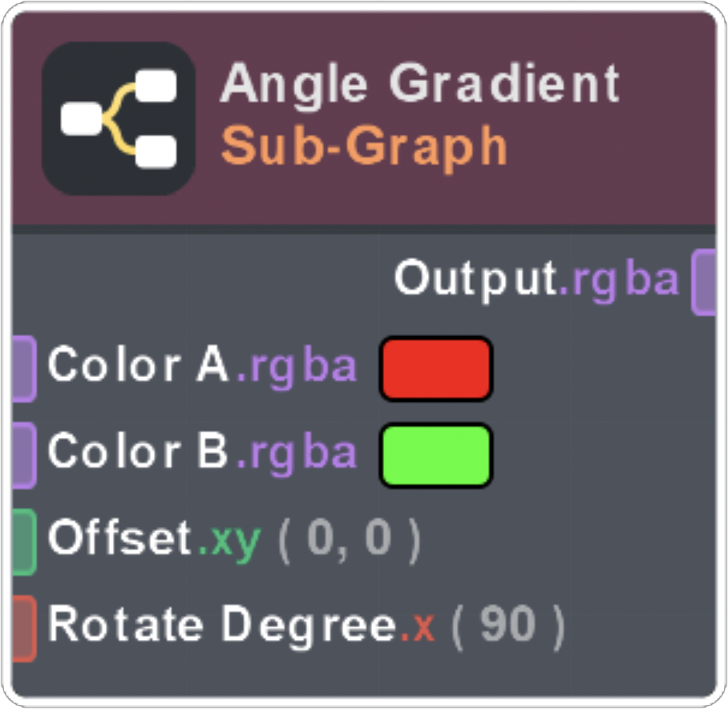Click the Color B label text

point(138,452)
